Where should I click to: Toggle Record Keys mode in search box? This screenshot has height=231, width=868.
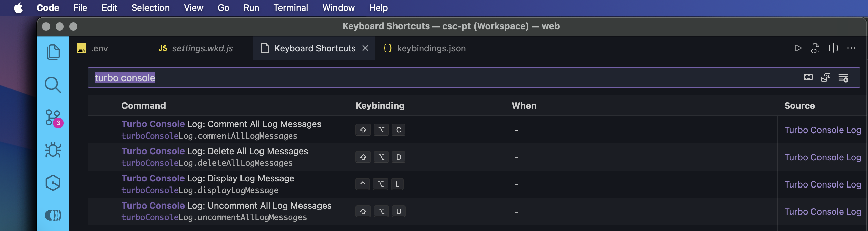[x=808, y=78]
